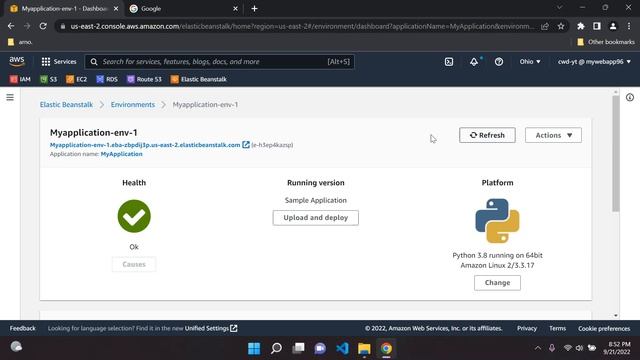Click the Causes button
This screenshot has height=360, width=640.
[134, 264]
